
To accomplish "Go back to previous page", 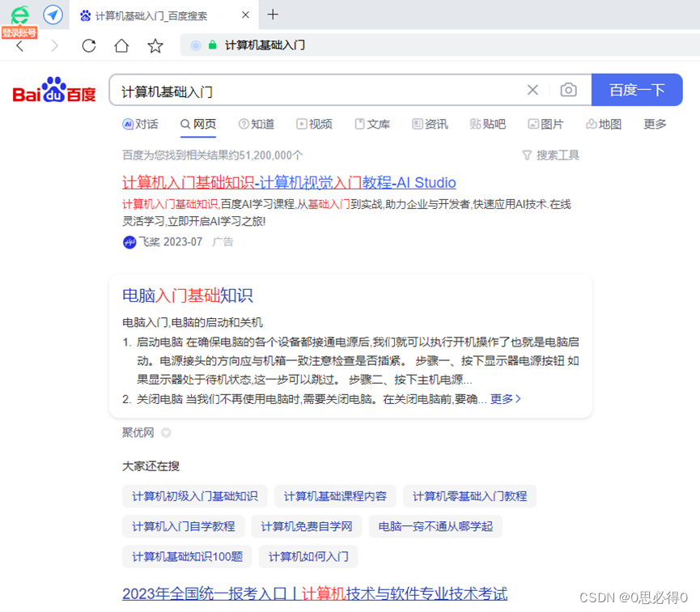I will click(19, 45).
